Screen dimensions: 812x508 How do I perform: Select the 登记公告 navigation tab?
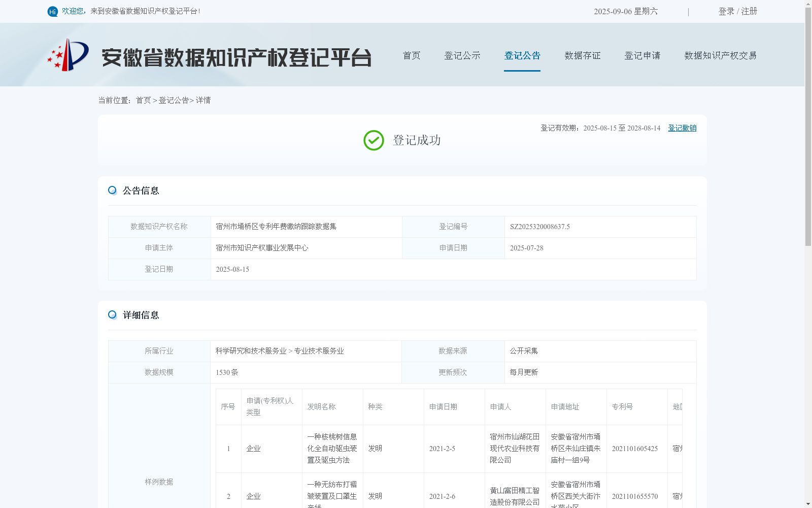pos(522,55)
